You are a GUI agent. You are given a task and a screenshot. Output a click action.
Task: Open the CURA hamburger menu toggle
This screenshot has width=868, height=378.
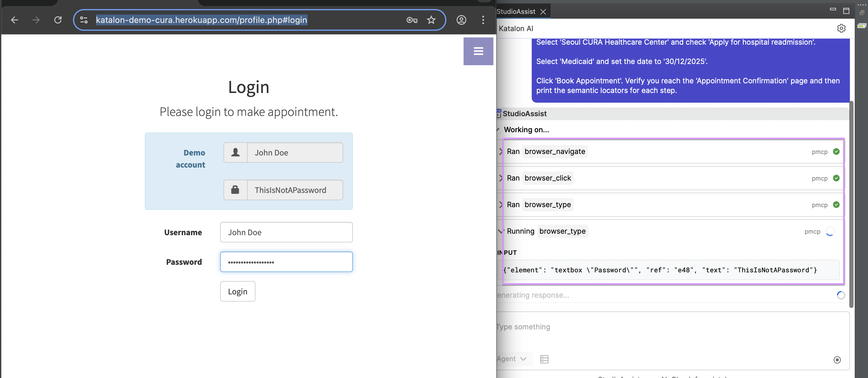point(478,51)
